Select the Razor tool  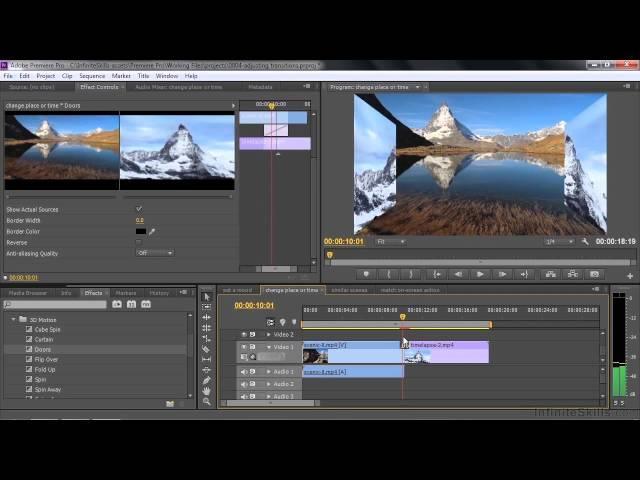click(207, 349)
